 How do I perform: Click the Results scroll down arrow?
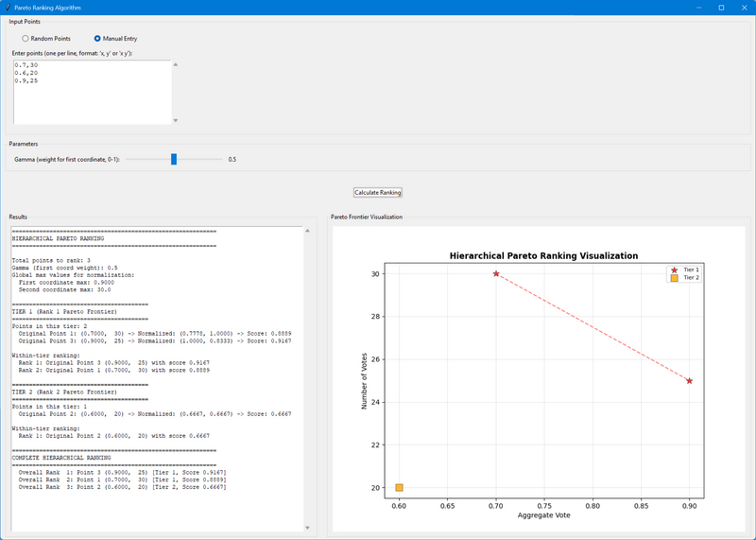tap(308, 528)
